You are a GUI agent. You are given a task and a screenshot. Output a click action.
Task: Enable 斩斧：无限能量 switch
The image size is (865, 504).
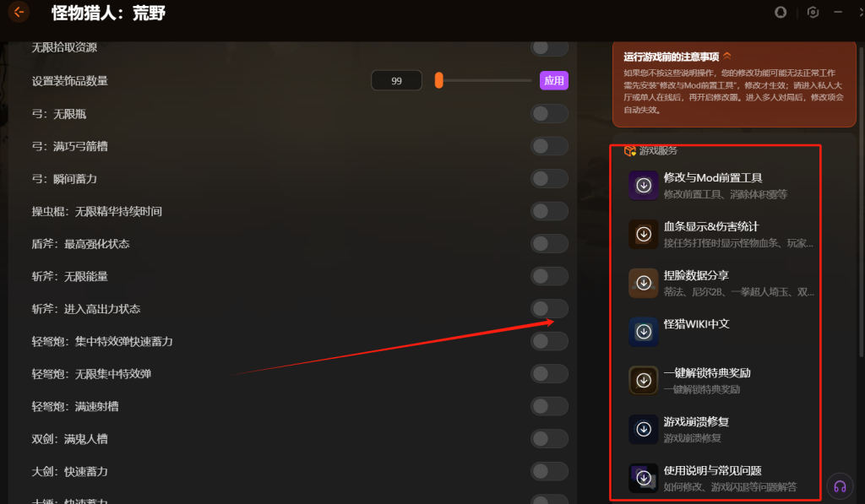pos(549,276)
